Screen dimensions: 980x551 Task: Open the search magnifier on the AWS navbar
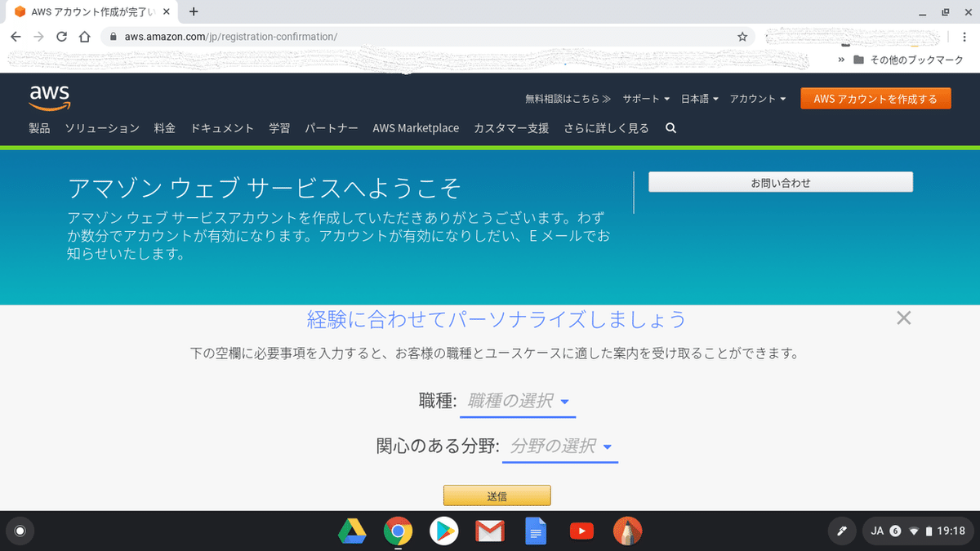pos(670,128)
